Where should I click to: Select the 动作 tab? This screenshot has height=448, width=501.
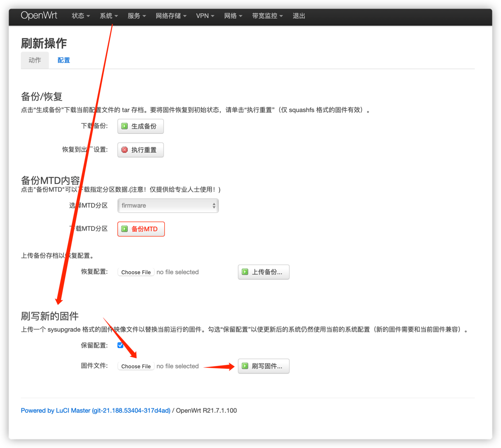pos(35,60)
